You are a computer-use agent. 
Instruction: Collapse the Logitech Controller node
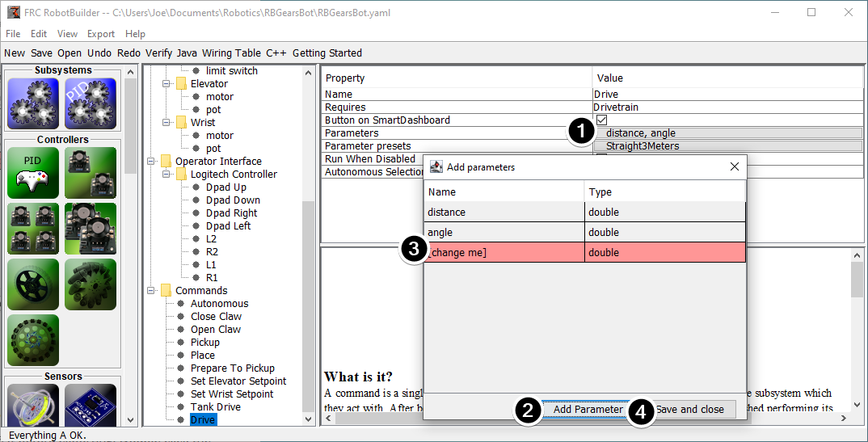tap(166, 175)
